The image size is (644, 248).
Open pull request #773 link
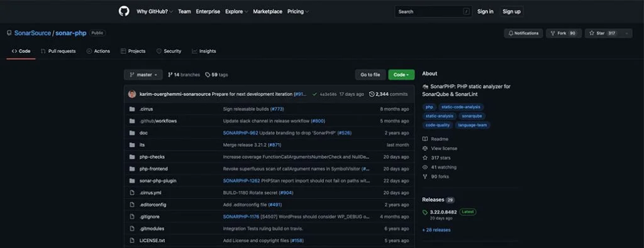point(277,109)
